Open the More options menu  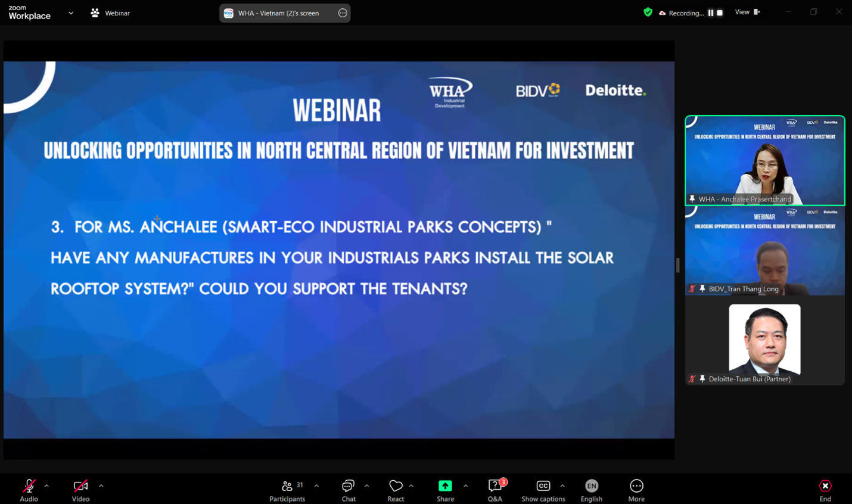point(636,490)
